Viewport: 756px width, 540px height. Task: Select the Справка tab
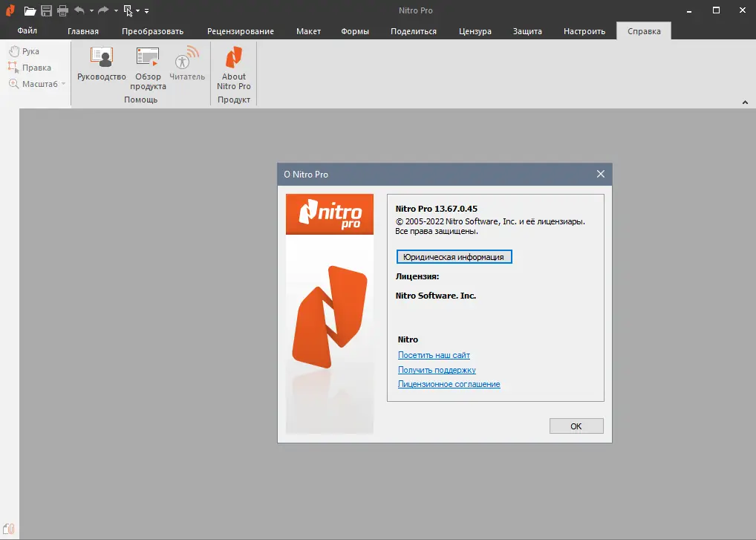pos(644,31)
